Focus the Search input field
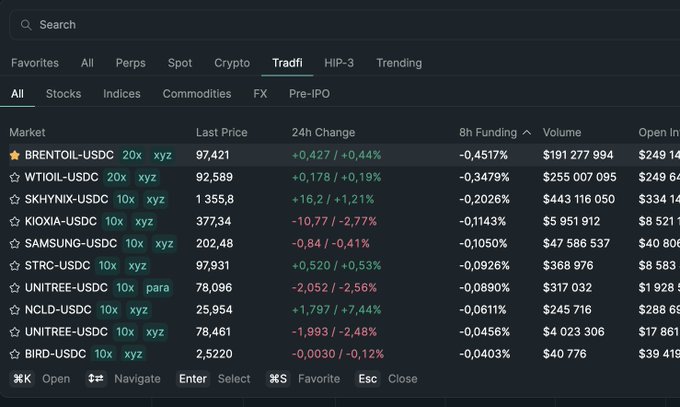This screenshot has width=680, height=407. 345,25
